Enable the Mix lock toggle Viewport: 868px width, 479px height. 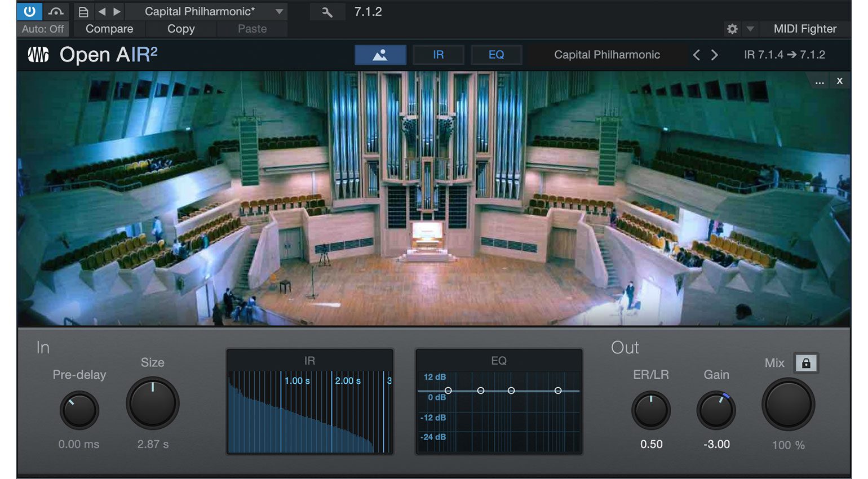coord(807,363)
